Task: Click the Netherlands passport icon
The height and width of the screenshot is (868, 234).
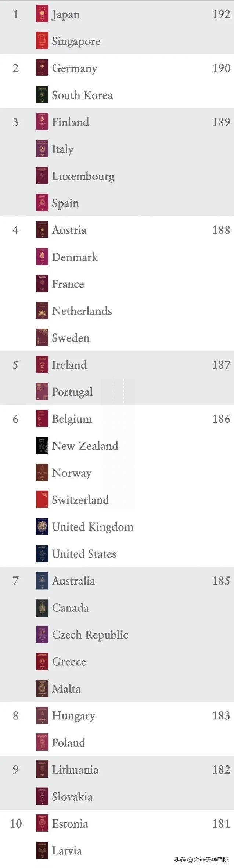Action: tap(42, 311)
